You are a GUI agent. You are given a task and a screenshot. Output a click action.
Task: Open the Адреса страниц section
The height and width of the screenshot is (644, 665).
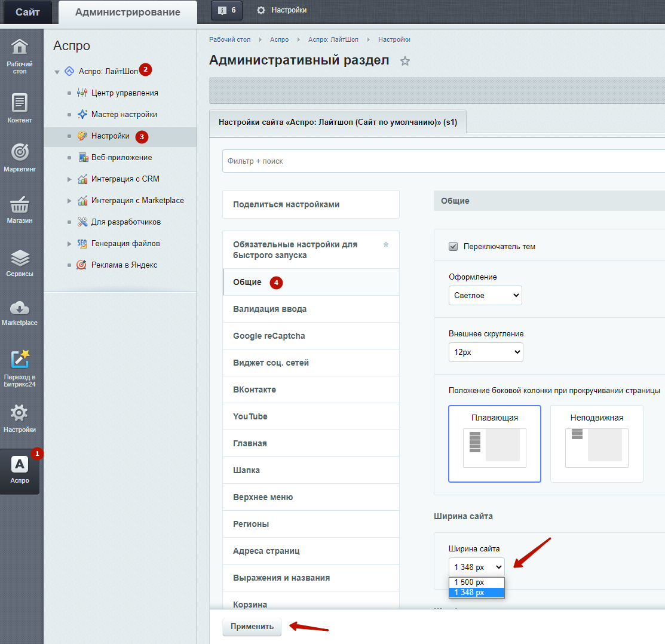point(311,551)
